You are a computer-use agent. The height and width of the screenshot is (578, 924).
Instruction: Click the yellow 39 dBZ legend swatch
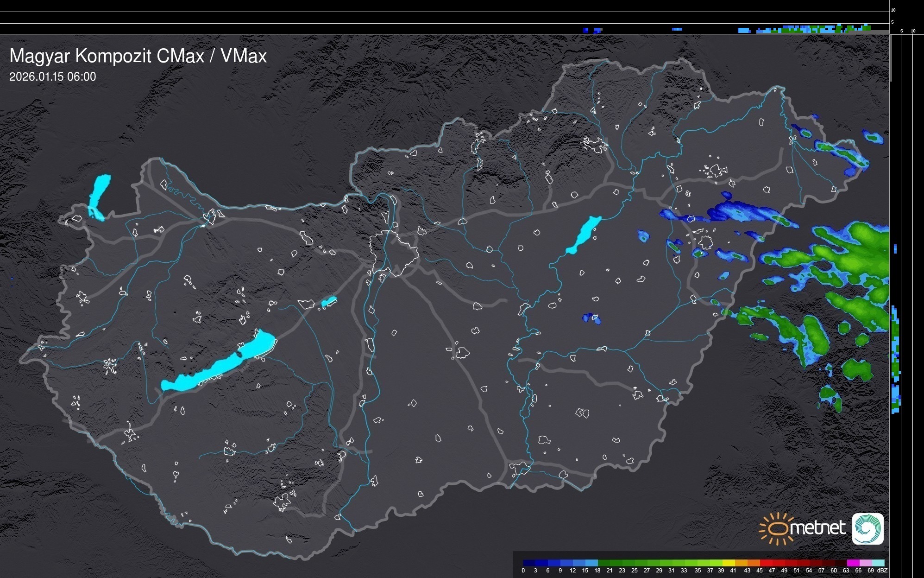pos(729,563)
